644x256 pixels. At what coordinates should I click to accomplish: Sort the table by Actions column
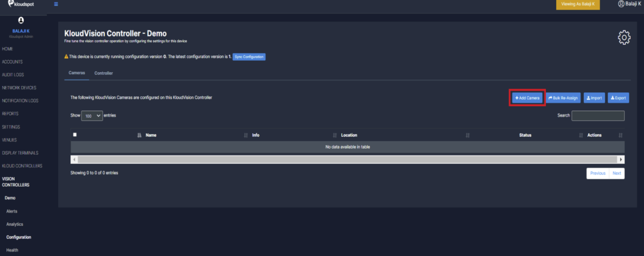[594, 135]
